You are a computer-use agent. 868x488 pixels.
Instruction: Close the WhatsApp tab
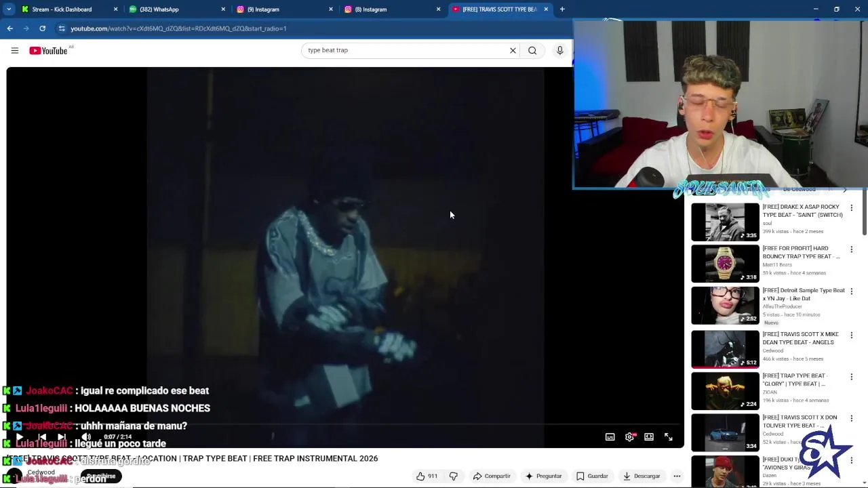(x=223, y=9)
